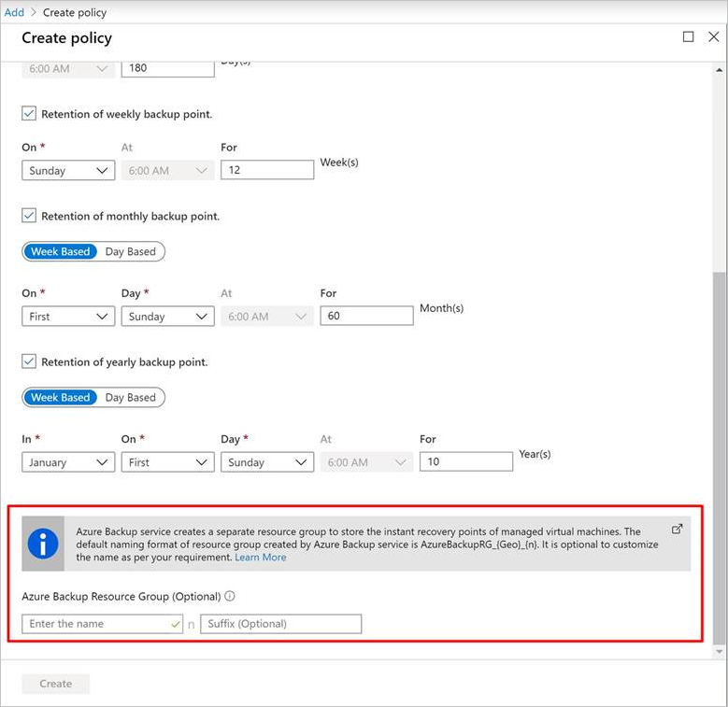Click weekly retention 12 weeks field
The image size is (728, 707).
267,170
